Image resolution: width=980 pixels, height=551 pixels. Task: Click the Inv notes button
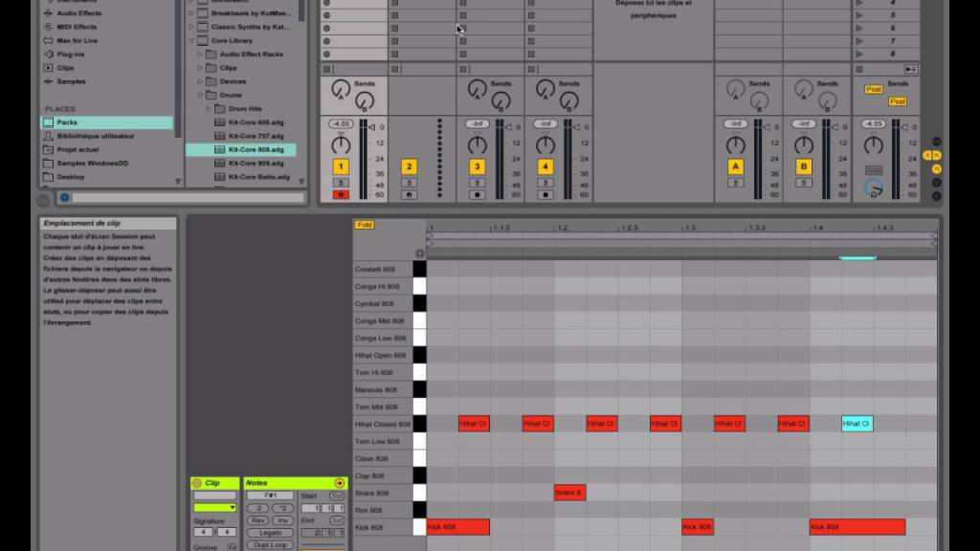(282, 520)
